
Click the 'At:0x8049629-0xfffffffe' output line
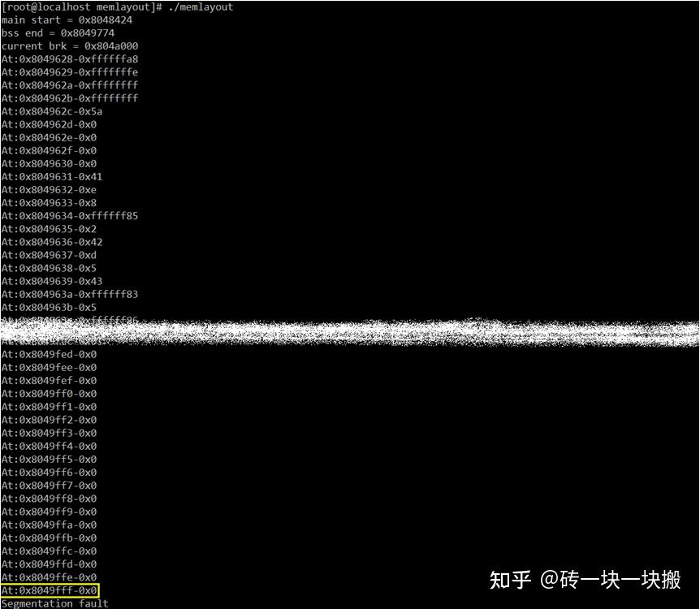click(70, 72)
